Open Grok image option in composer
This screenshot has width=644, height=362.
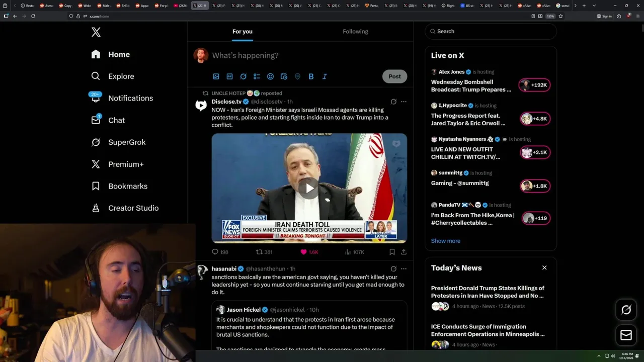tap(243, 76)
